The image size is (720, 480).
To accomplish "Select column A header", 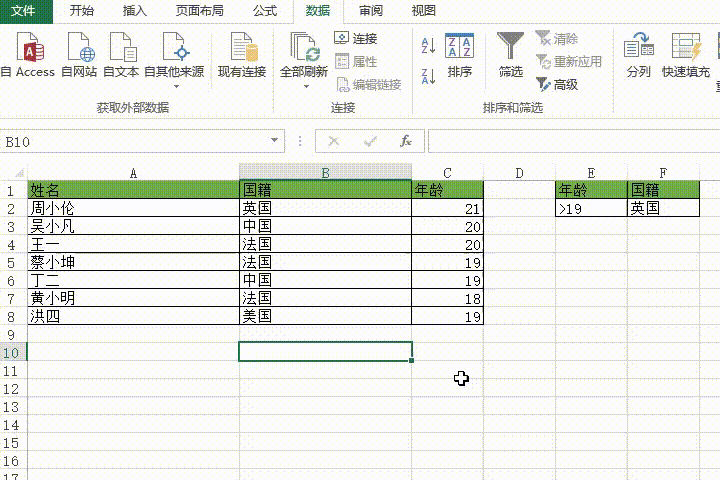I will (x=133, y=173).
